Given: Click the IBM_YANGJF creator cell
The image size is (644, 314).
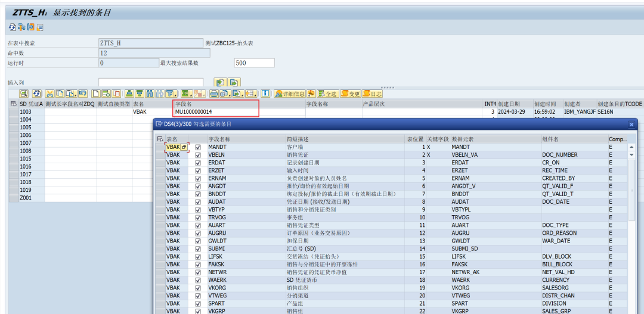Looking at the screenshot, I should [x=580, y=111].
